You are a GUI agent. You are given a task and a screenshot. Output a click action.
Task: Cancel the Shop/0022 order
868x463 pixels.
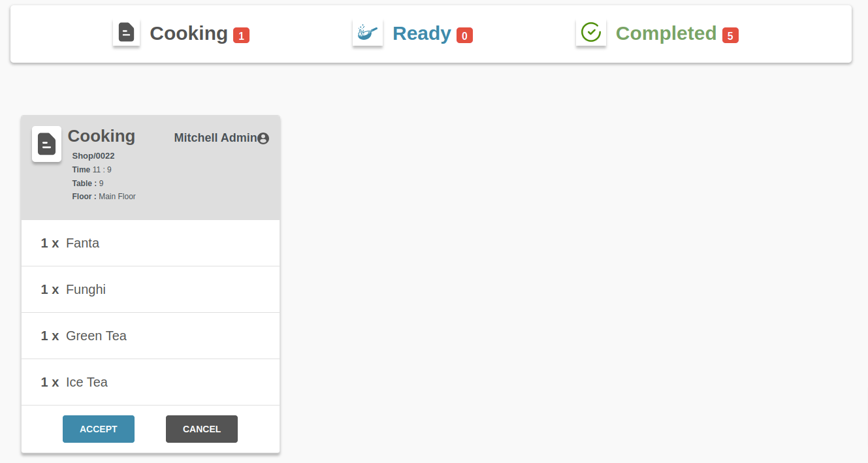point(202,429)
